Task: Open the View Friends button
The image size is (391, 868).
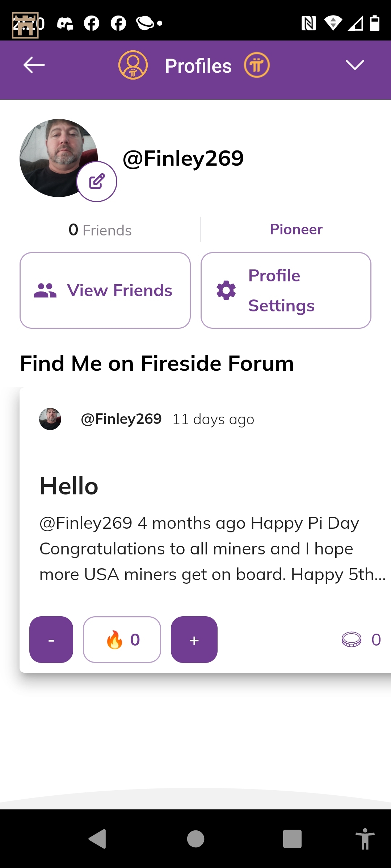Action: click(x=105, y=290)
